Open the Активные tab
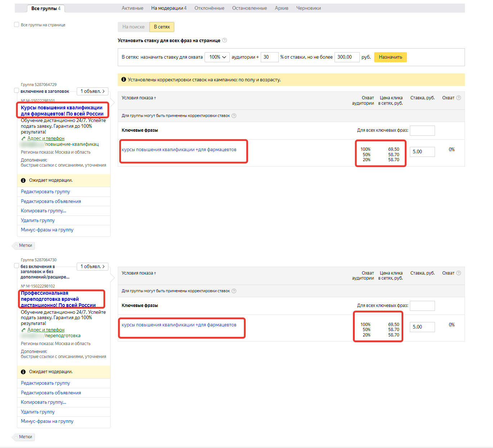This screenshot has height=448, width=493. coord(133,8)
